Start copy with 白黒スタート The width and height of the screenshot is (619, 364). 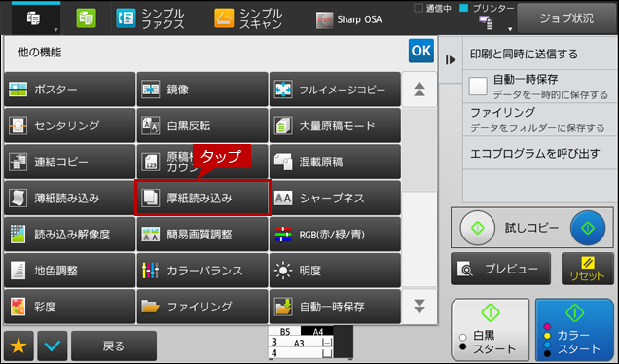coord(490,330)
